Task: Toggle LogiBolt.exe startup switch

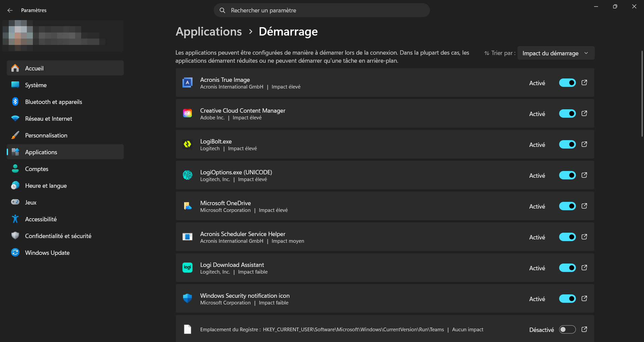Action: click(567, 144)
